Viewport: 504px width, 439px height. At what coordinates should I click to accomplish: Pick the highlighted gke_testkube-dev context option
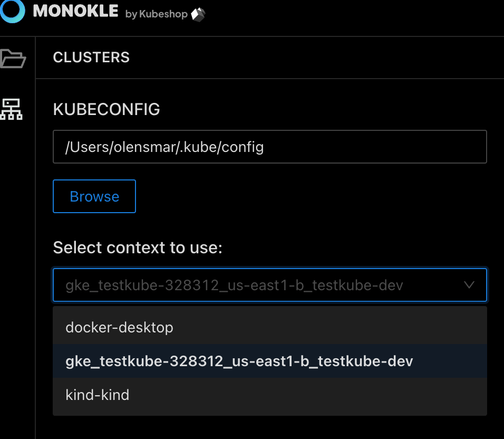pos(270,361)
